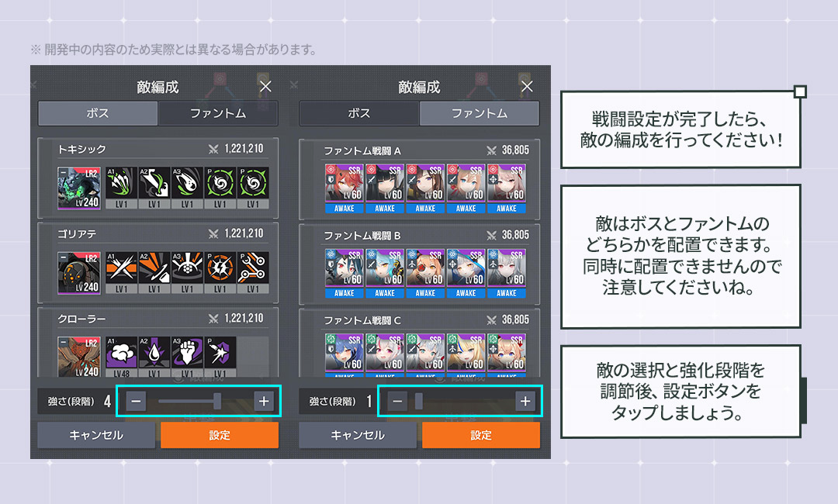Viewport: 838px width, 504px height.
Task: Switch to ファントム tab in left panel
Action: coord(218,113)
